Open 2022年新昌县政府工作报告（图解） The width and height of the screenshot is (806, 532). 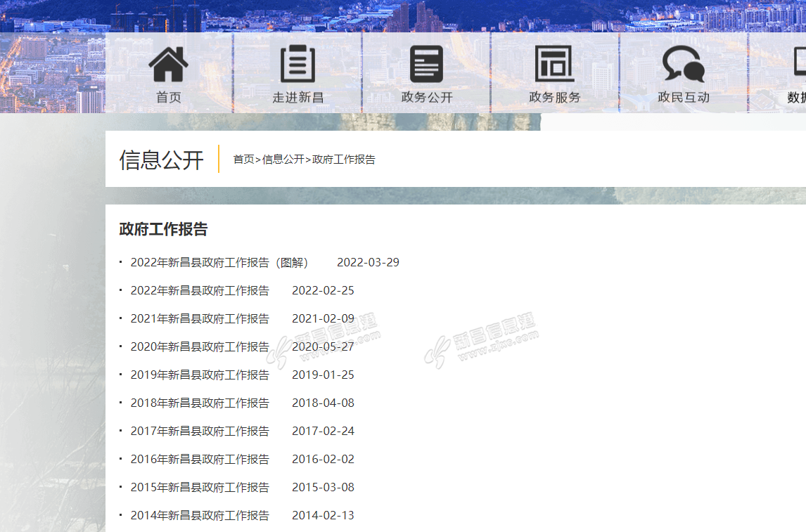click(x=219, y=263)
